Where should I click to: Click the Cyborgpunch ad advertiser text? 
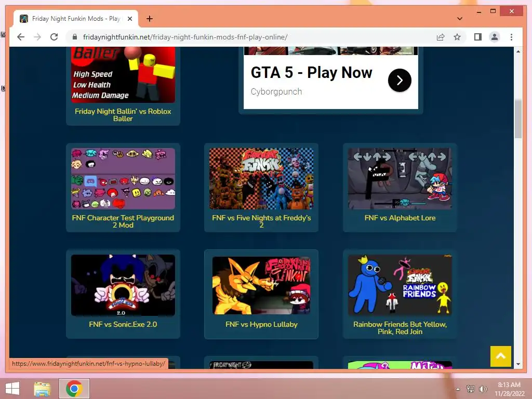tap(276, 91)
